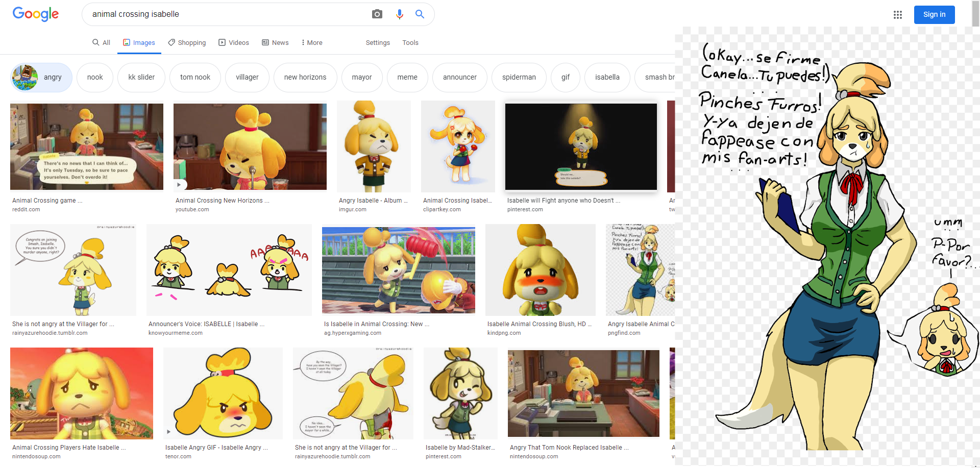Open 'Isabelle will Fight anyone' Pinterest image

coord(581,146)
